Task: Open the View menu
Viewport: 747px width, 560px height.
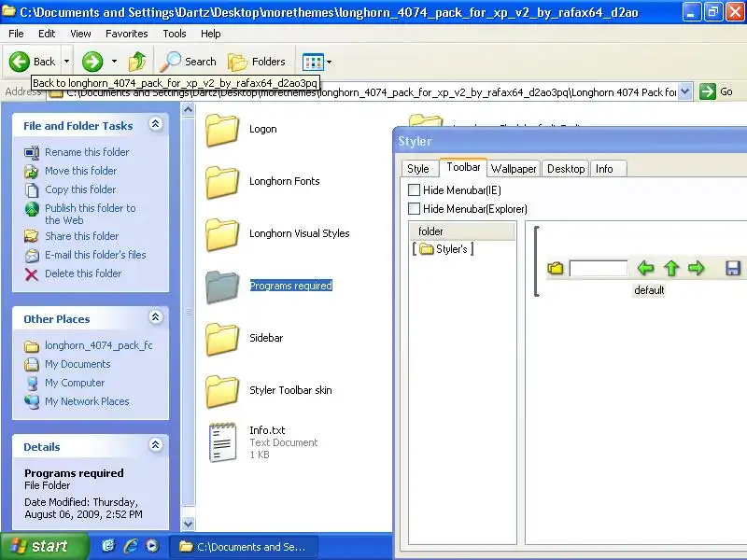Action: pyautogui.click(x=80, y=34)
